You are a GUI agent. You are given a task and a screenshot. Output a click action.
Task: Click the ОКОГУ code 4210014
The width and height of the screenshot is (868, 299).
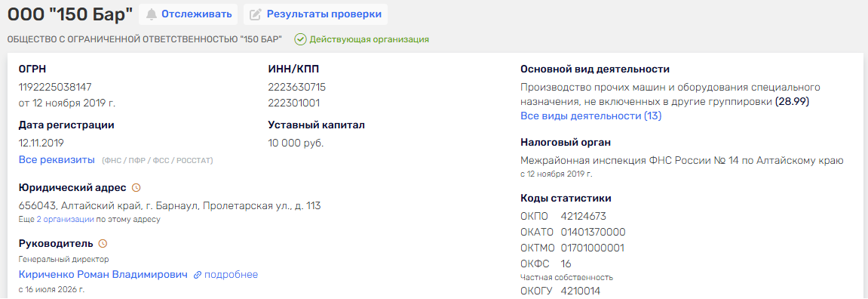point(580,291)
